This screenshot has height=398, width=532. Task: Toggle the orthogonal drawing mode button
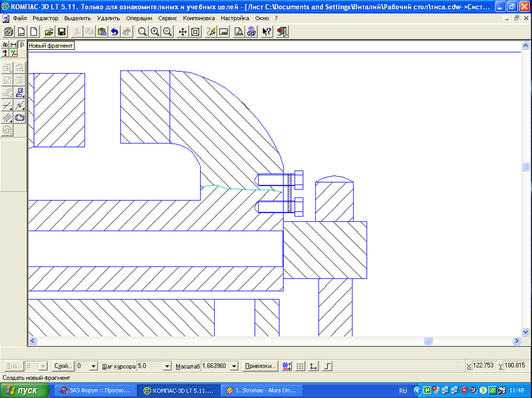click(327, 366)
